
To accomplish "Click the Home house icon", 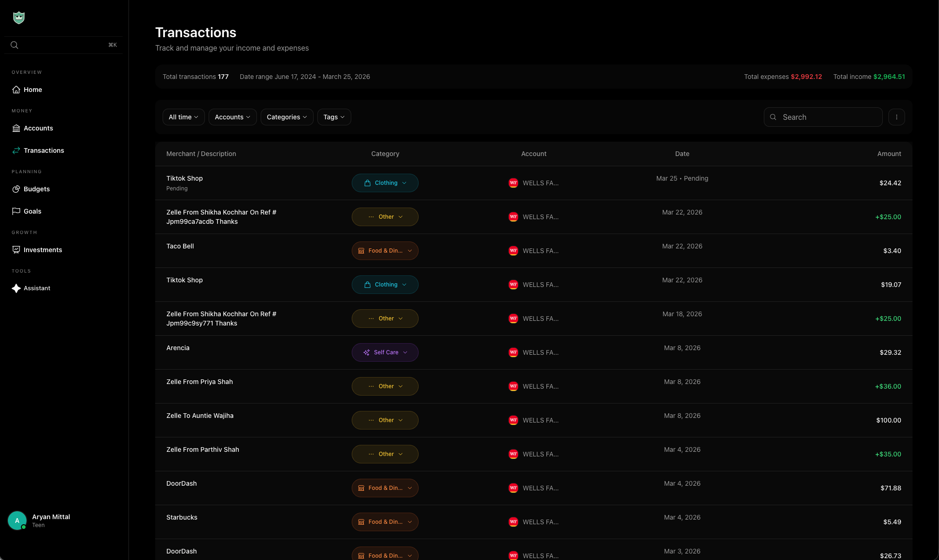I will point(16,90).
